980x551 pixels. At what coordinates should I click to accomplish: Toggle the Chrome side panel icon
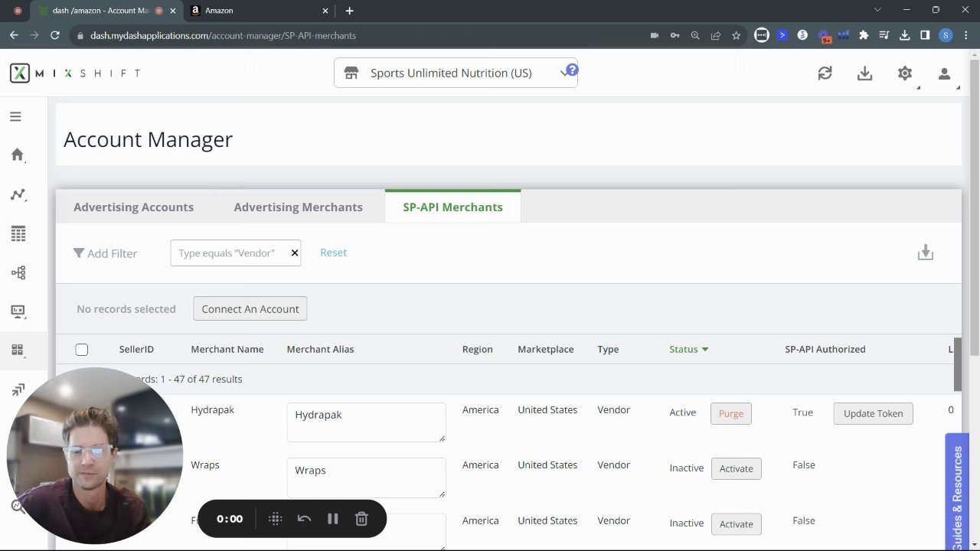tap(925, 35)
